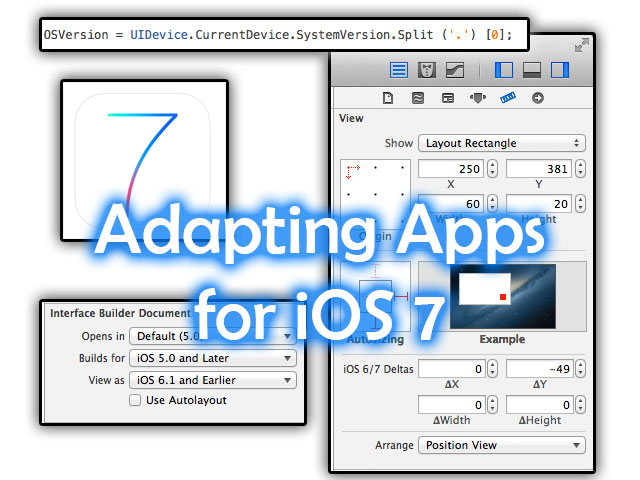Open the Quick Help inspector icon
The width and height of the screenshot is (640, 480).
[418, 98]
